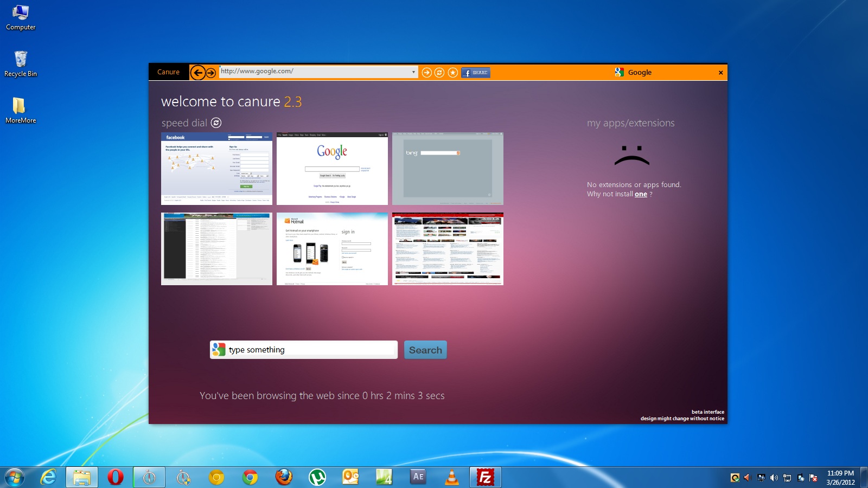
Task: Open the red news site speed dial thumbnail
Action: point(448,249)
